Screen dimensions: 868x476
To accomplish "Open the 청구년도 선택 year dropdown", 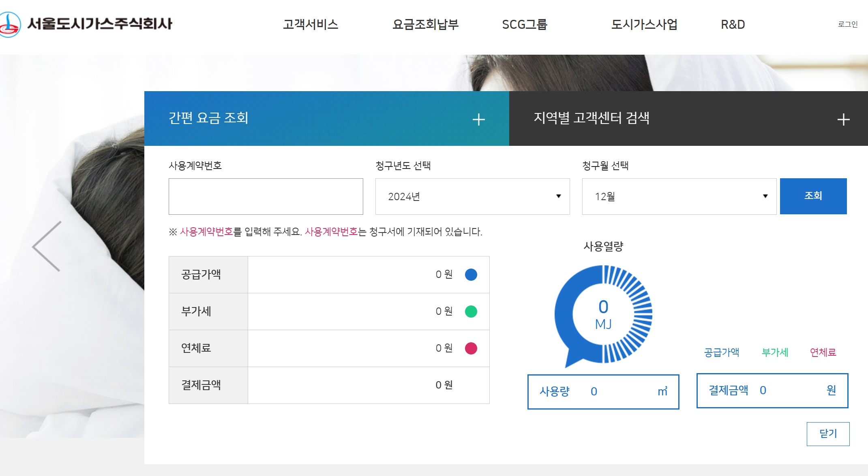I will tap(472, 196).
